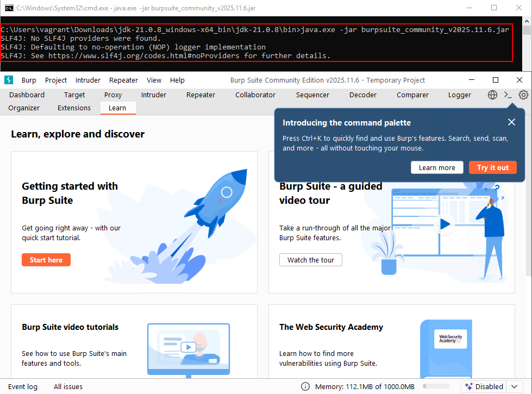Viewport: 532px width, 394px height.
Task: Click the memory info icon in the status bar
Action: (305, 386)
